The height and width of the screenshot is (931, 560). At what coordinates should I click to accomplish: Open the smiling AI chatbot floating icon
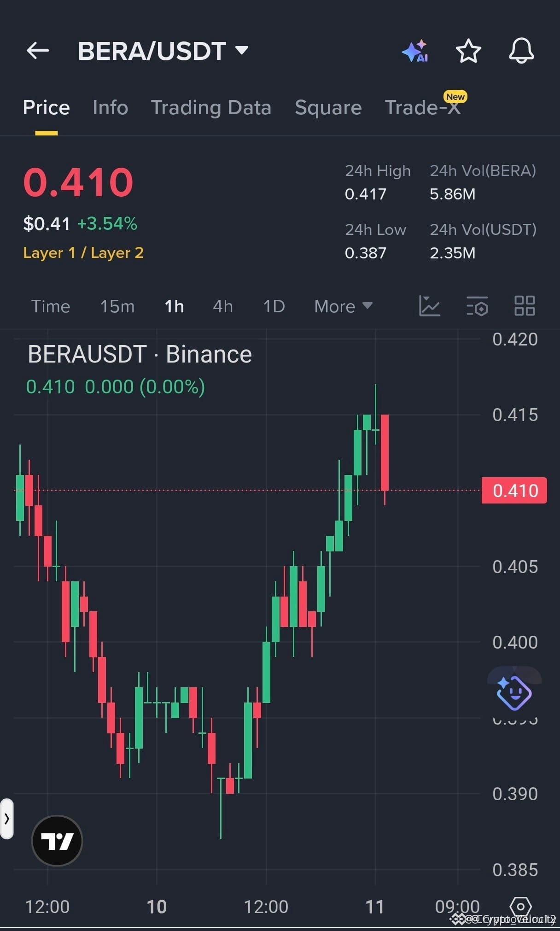[x=514, y=692]
